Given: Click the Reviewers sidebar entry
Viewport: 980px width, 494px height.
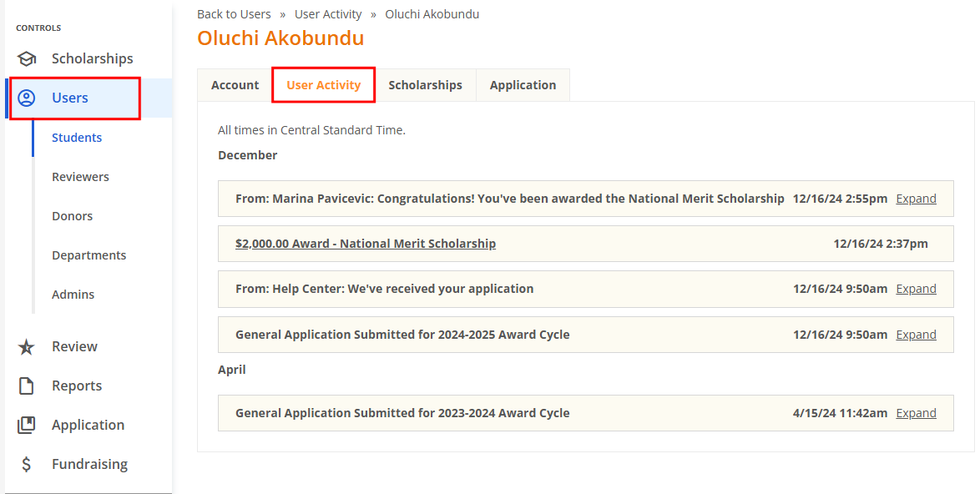Looking at the screenshot, I should coord(80,176).
